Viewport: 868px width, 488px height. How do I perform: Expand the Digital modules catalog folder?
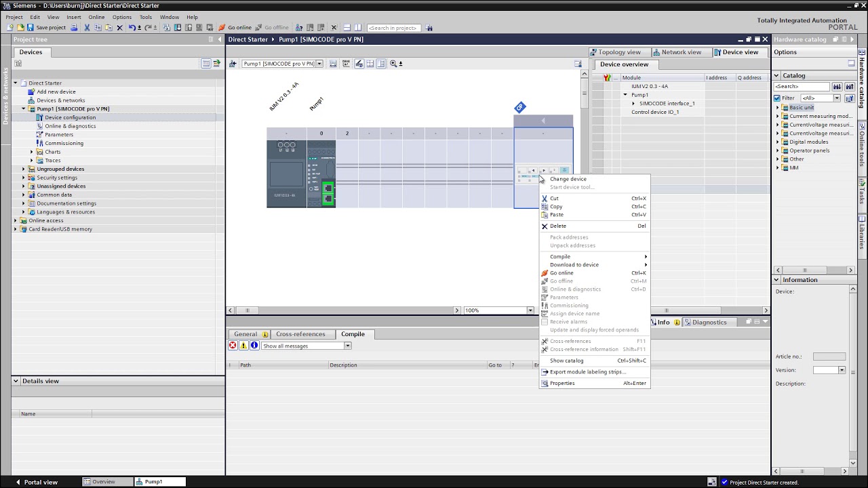pyautogui.click(x=778, y=142)
